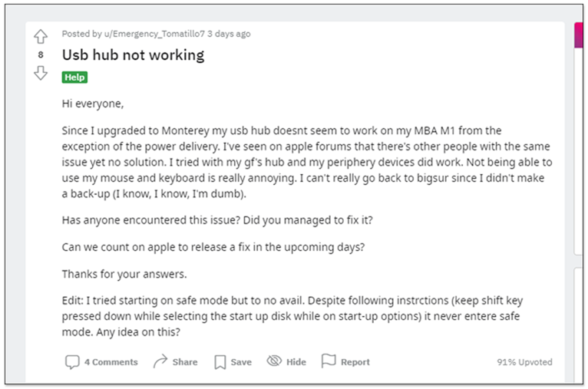Viewport: 588px width, 389px height.
Task: Downvote the post with the down arrow
Action: coord(41,73)
